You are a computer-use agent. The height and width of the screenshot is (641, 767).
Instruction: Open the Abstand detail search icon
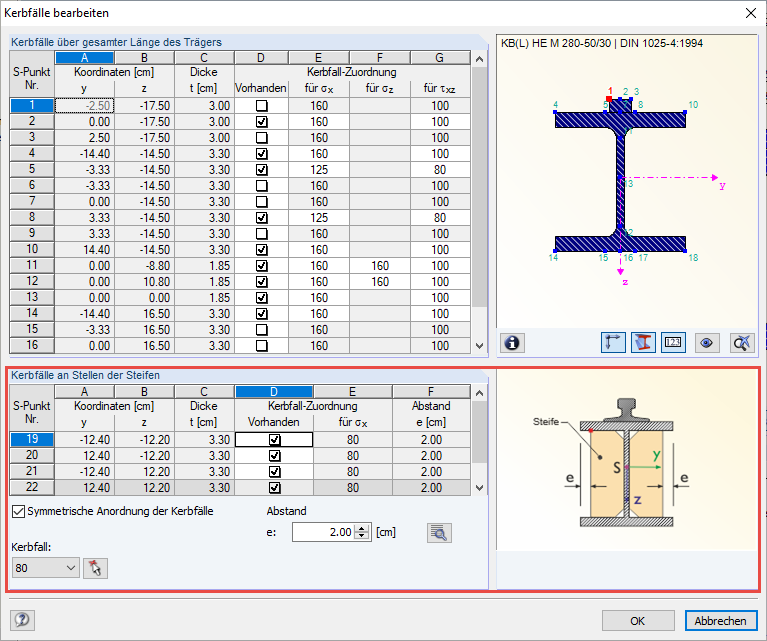point(439,533)
